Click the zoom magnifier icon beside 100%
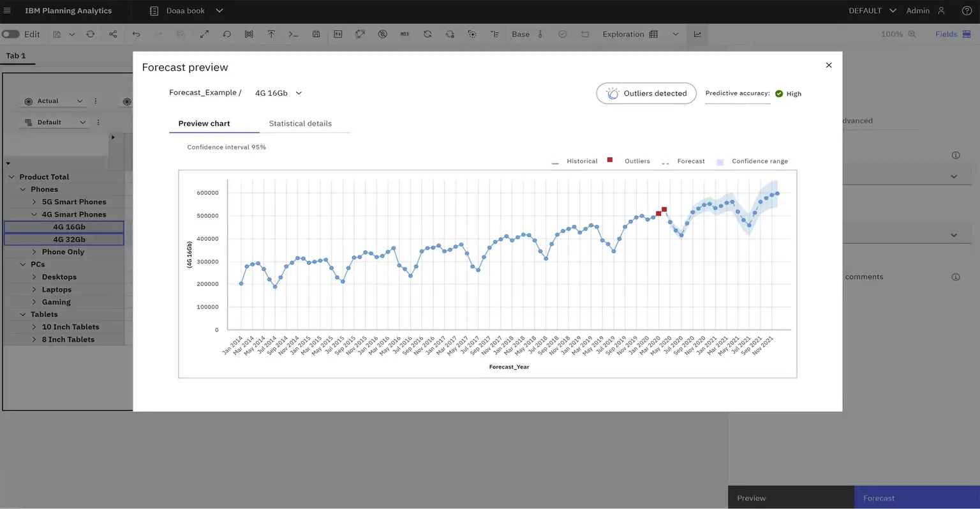Image resolution: width=980 pixels, height=509 pixels. click(x=912, y=34)
